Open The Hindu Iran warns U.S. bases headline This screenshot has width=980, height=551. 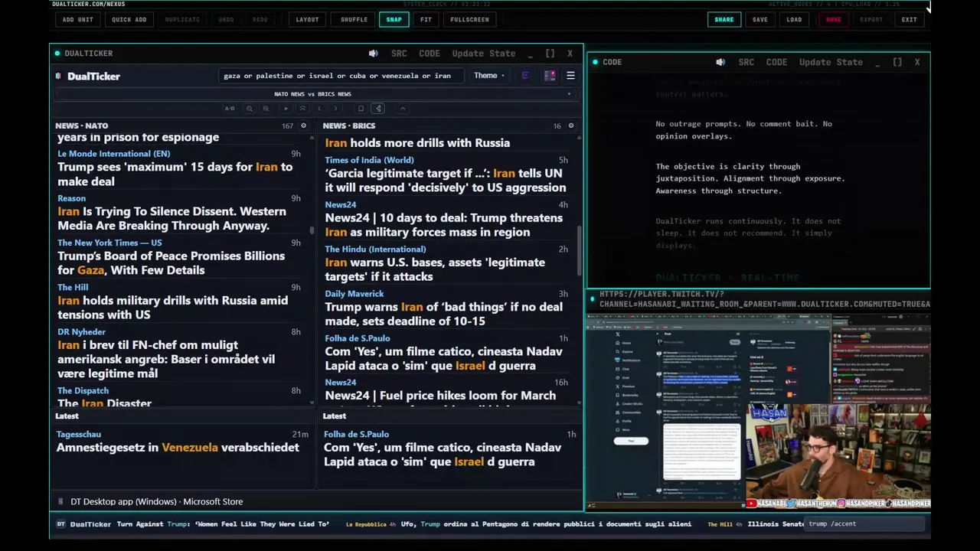coord(435,269)
